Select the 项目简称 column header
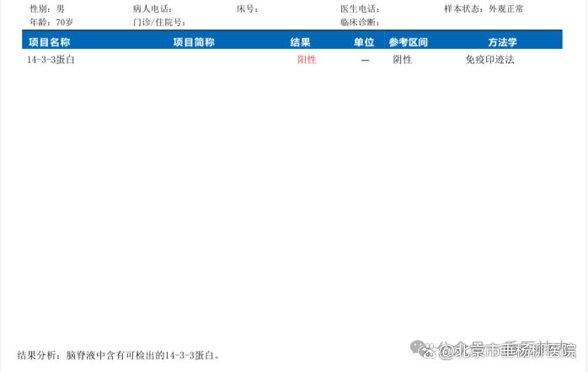Image resolution: width=588 pixels, height=372 pixels. pos(193,42)
